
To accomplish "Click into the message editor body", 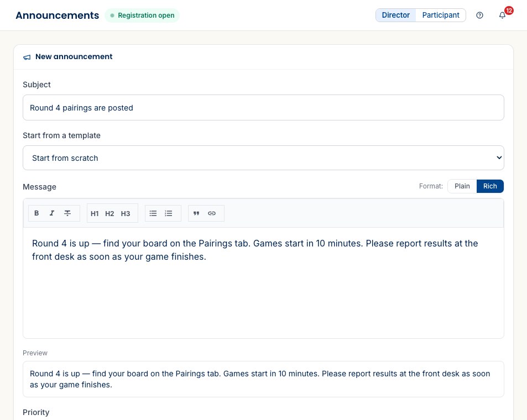I will coord(263,283).
